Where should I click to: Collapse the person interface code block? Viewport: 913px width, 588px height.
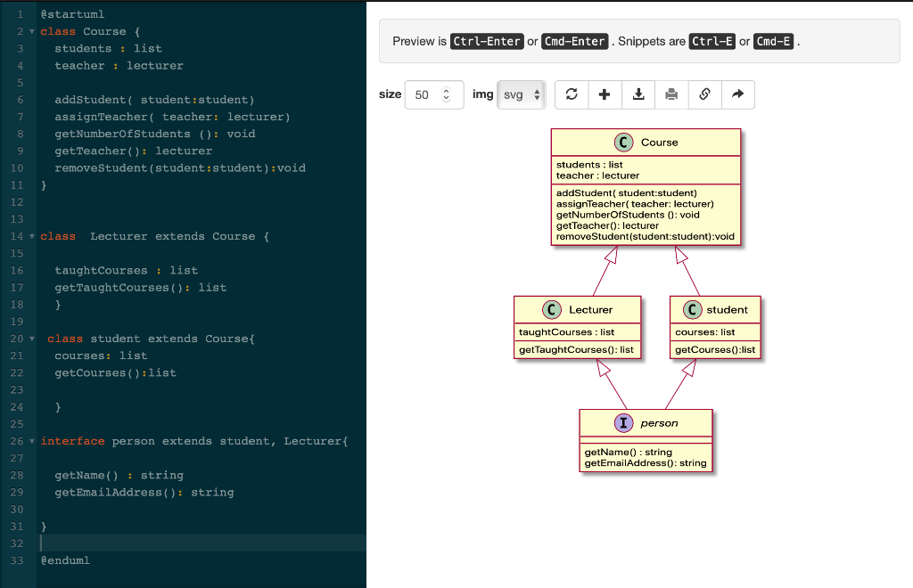pos(29,441)
